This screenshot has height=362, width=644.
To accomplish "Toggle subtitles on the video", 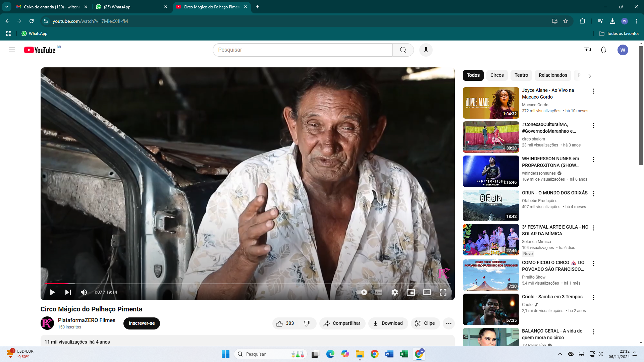I will 379,292.
